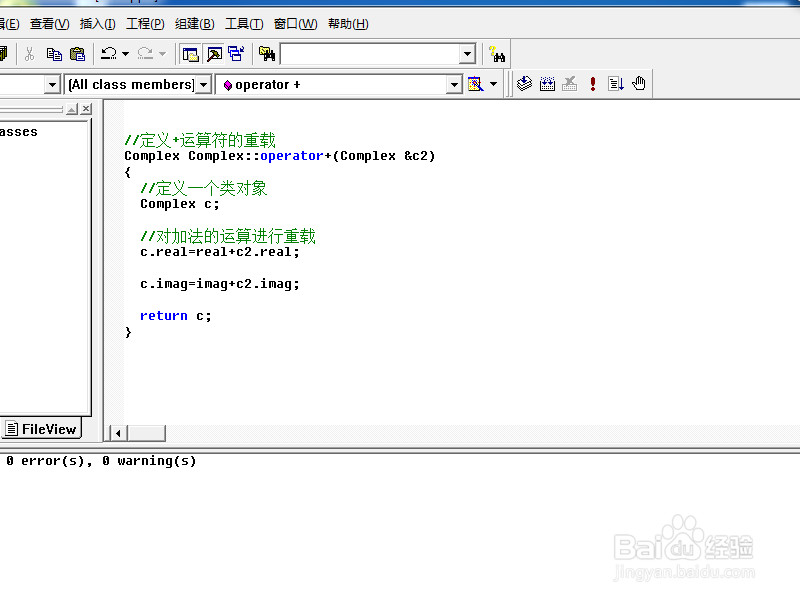The image size is (800, 600).
Task: Open the 查看(V) menu
Action: coord(49,24)
